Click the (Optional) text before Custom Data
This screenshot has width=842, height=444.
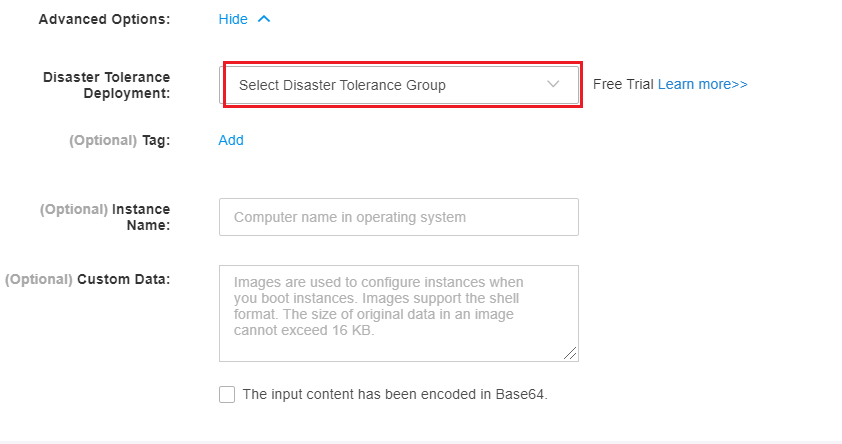39,279
